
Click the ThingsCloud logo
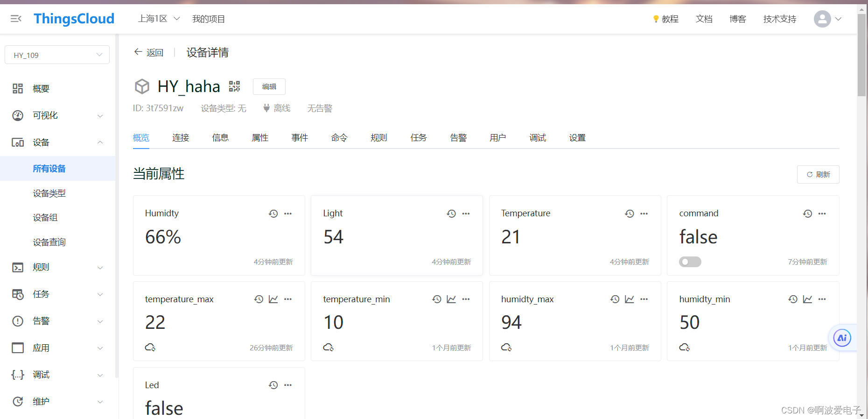pyautogui.click(x=74, y=19)
